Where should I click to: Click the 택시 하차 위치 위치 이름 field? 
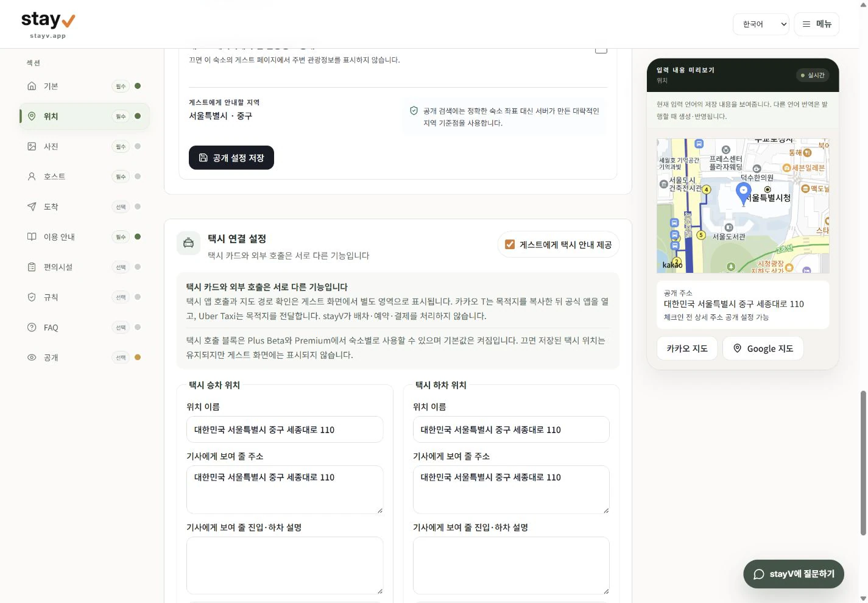click(511, 429)
